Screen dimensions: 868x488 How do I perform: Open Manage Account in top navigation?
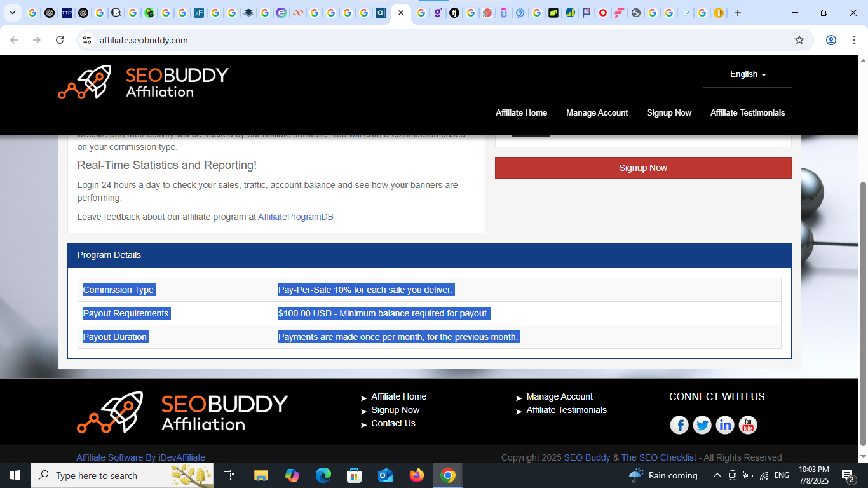[x=597, y=112]
